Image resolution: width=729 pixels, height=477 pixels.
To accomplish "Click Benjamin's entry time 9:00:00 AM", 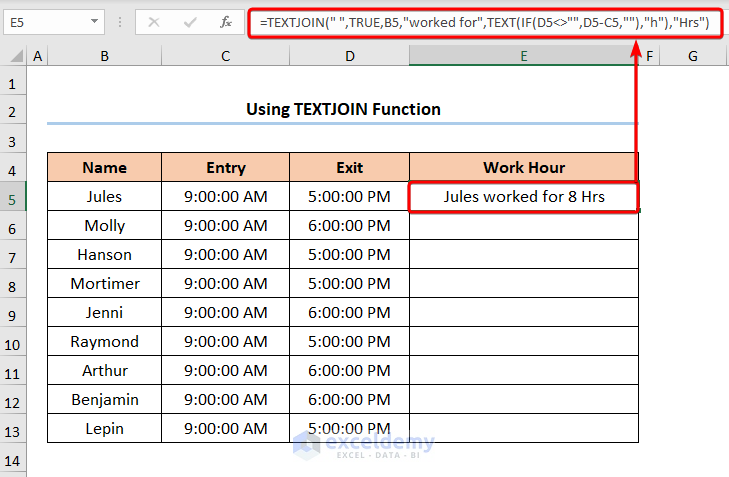I will click(225, 399).
